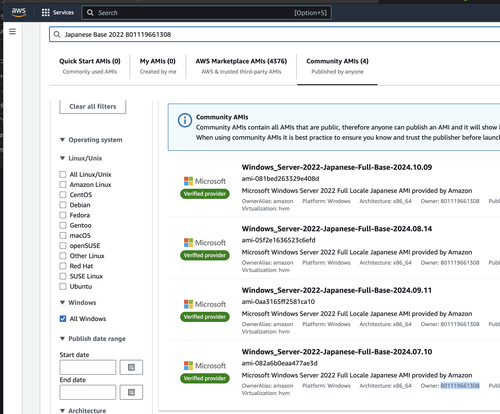Click the Verified provider badge for the 2024.07.10 AMI
500x414 pixels.
(205, 378)
